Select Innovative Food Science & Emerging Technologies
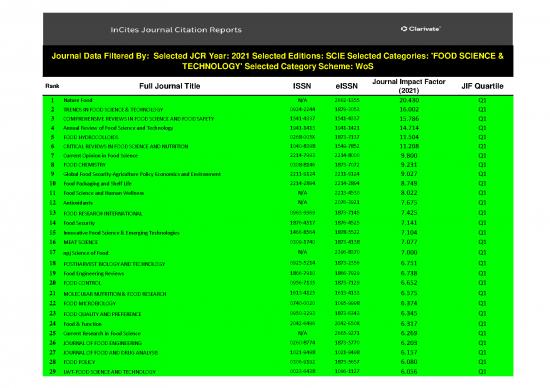The width and height of the screenshot is (550, 388). 121,233
